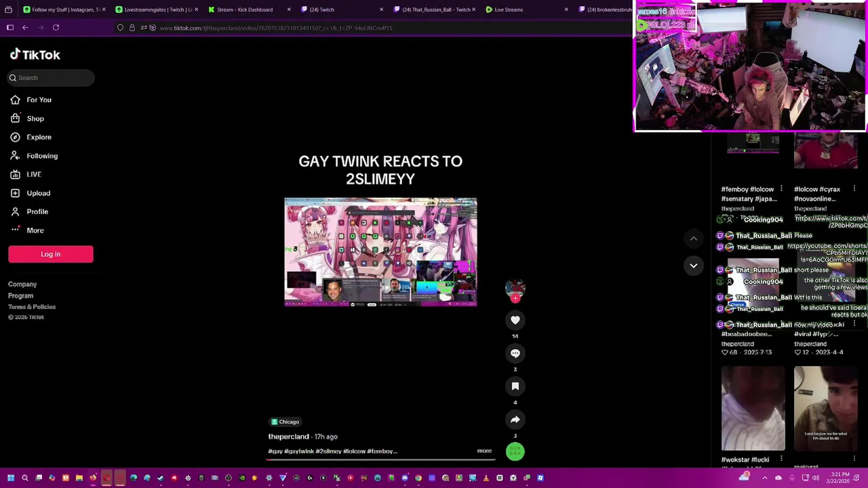
Task: Open thepercland creator avatar
Action: [515, 288]
